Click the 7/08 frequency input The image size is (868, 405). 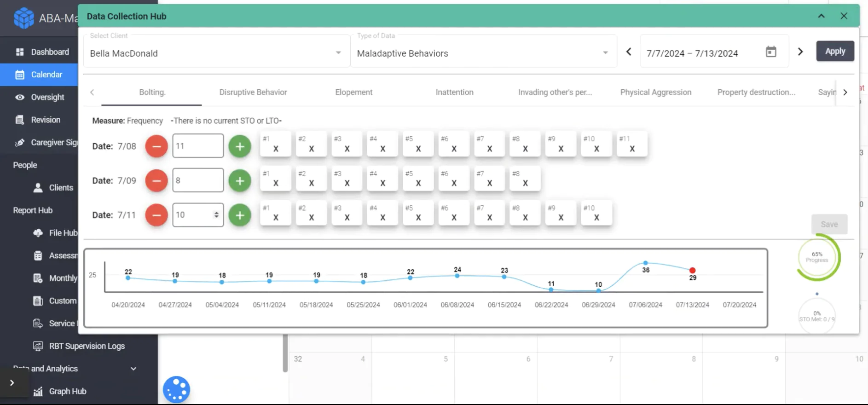pos(198,146)
